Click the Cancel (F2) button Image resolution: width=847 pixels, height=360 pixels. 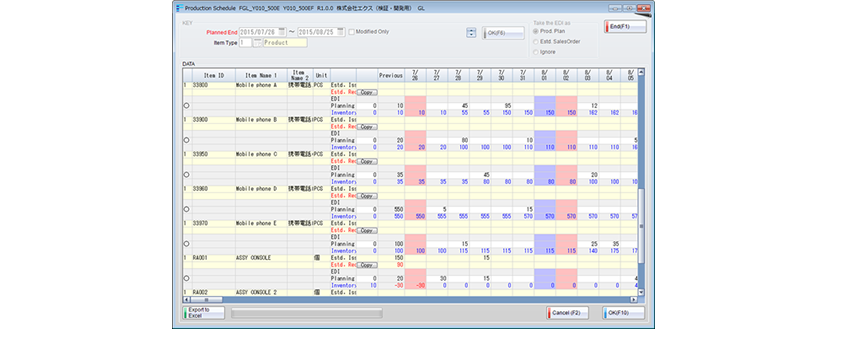tap(567, 313)
